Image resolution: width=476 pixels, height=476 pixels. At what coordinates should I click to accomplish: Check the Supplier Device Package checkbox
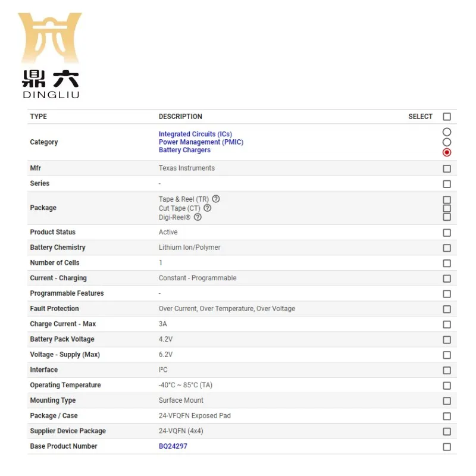(x=447, y=431)
